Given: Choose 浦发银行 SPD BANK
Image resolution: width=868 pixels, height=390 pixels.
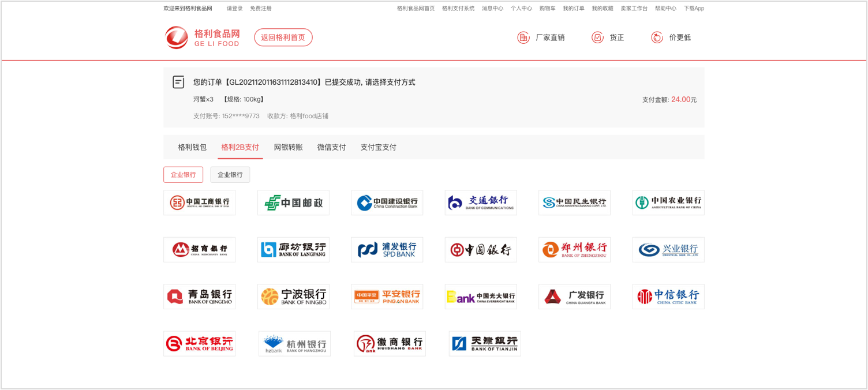Looking at the screenshot, I should coord(387,249).
